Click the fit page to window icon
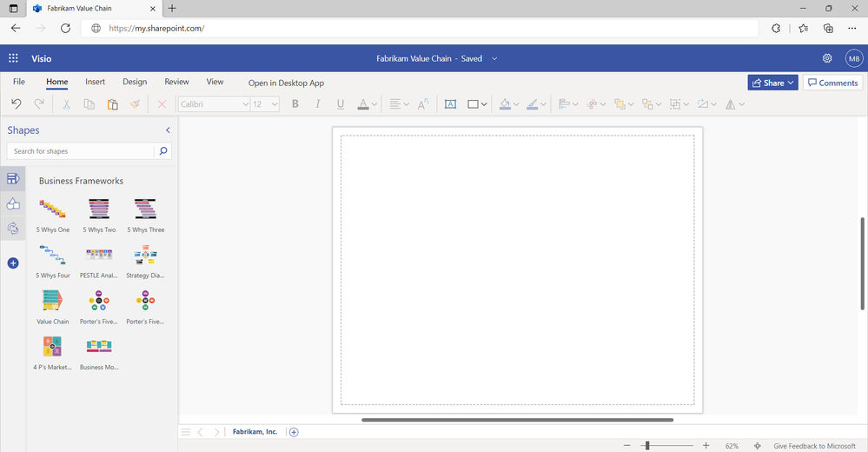 click(x=758, y=446)
